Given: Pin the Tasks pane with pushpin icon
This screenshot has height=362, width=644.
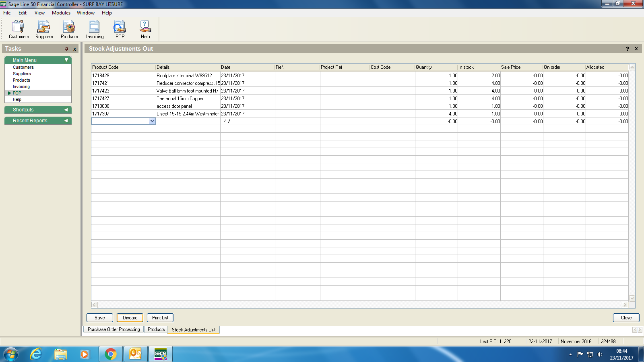Looking at the screenshot, I should 67,49.
